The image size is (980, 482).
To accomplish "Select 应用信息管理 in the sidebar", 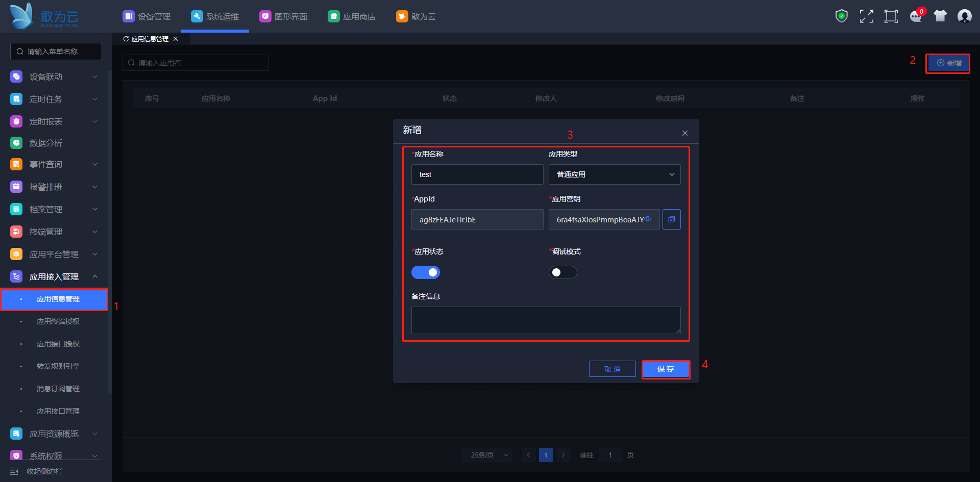I will 54,299.
